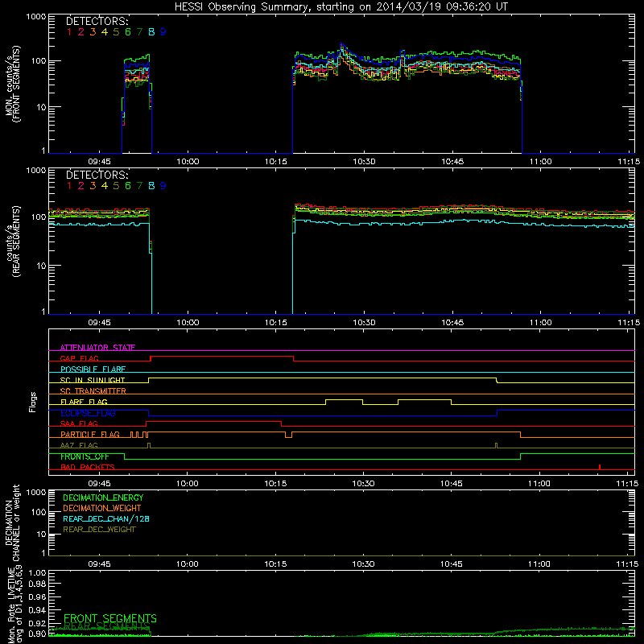Click the 10 y-axis value of the front segments plot
The image size is (644, 644).
click(x=42, y=107)
